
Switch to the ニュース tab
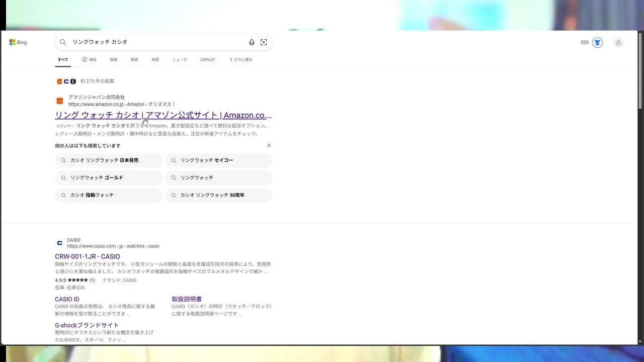point(179,59)
